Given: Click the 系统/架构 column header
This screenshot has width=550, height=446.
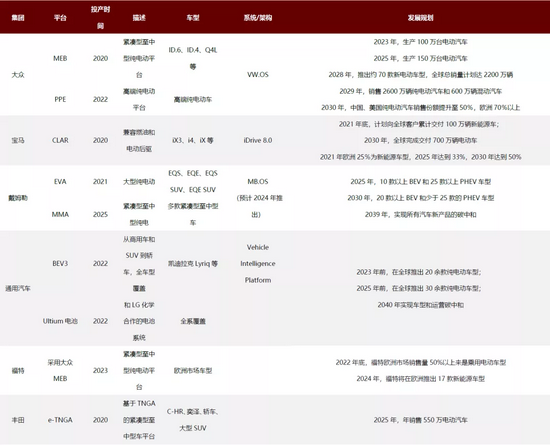Looking at the screenshot, I should (x=258, y=18).
